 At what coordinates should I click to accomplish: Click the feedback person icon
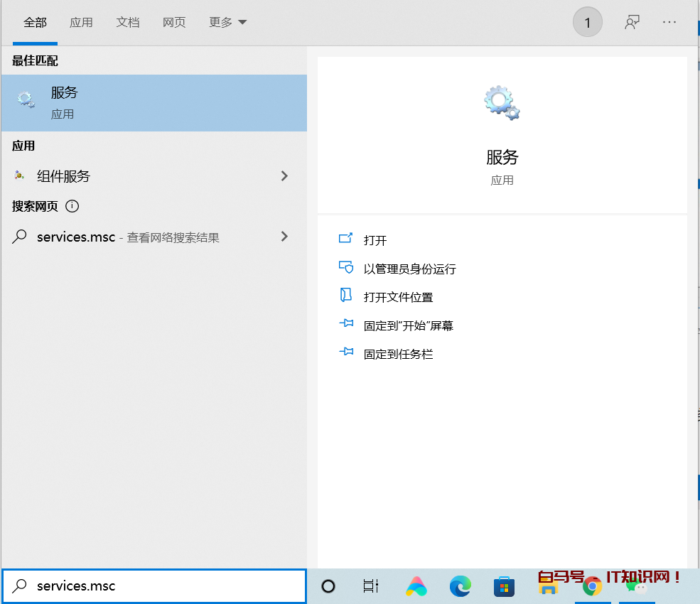coord(632,23)
